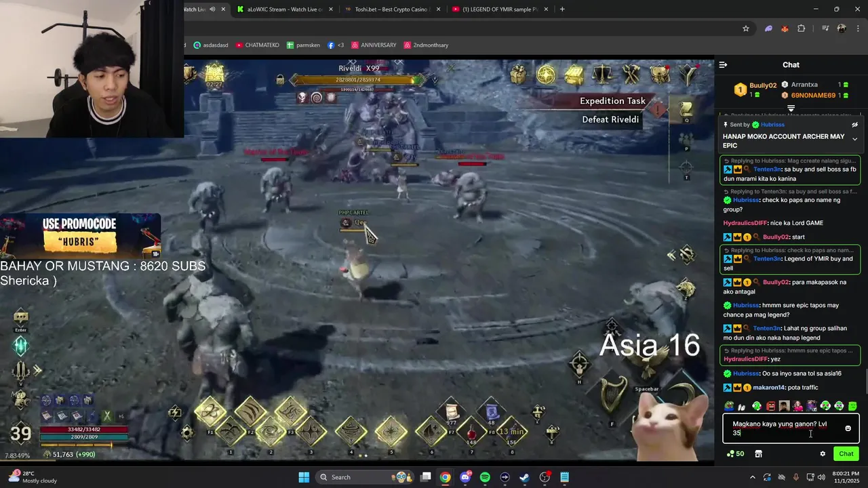Open the emoji picker in chat input
This screenshot has height=488, width=868.
848,428
